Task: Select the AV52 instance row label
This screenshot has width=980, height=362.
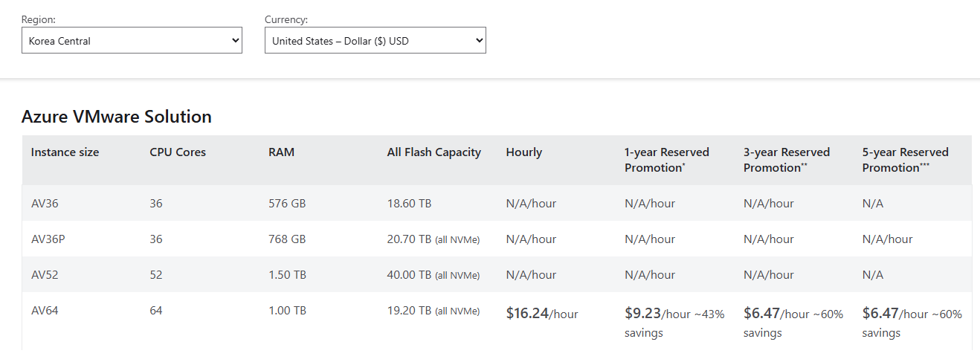Action: [45, 275]
